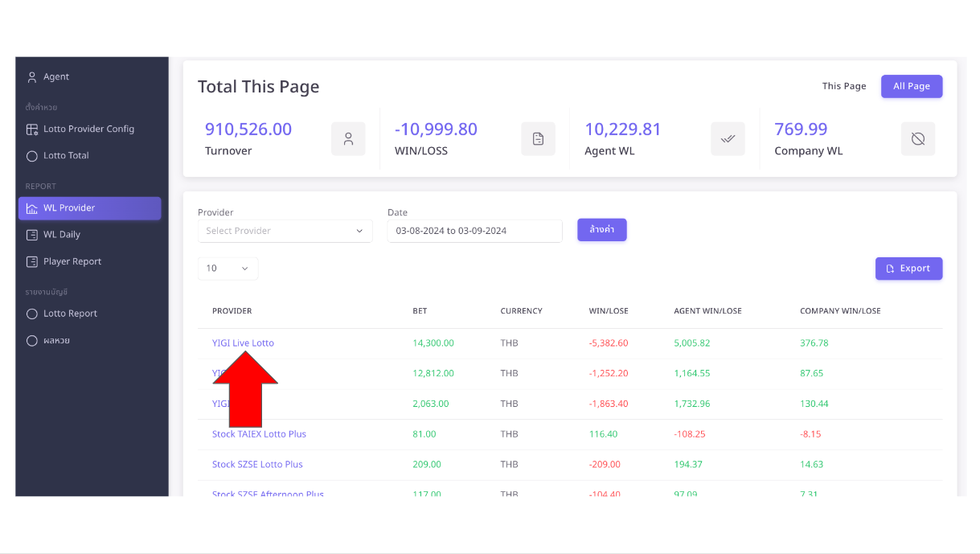
Task: Click the Agent user icon in sidebar
Action: 32,77
